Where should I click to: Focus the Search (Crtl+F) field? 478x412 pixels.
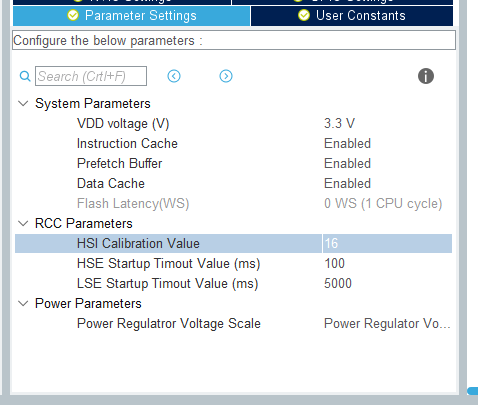(x=91, y=76)
